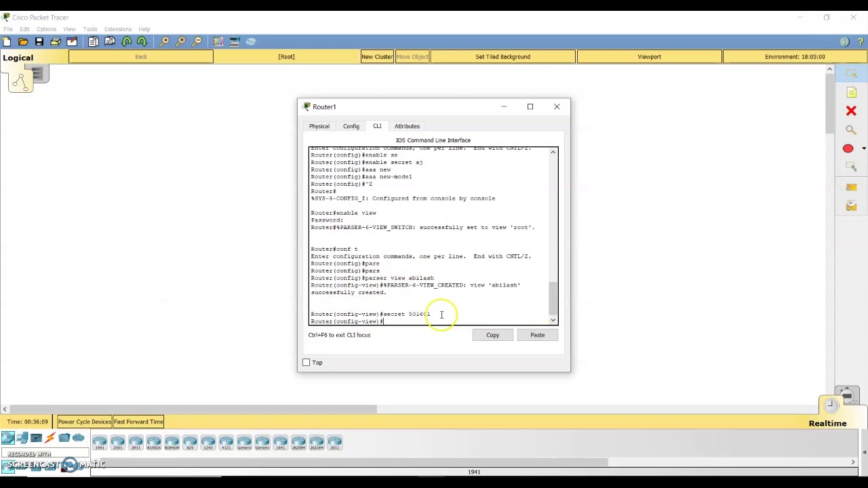
Task: Click the Copy button in CLI
Action: coord(492,335)
